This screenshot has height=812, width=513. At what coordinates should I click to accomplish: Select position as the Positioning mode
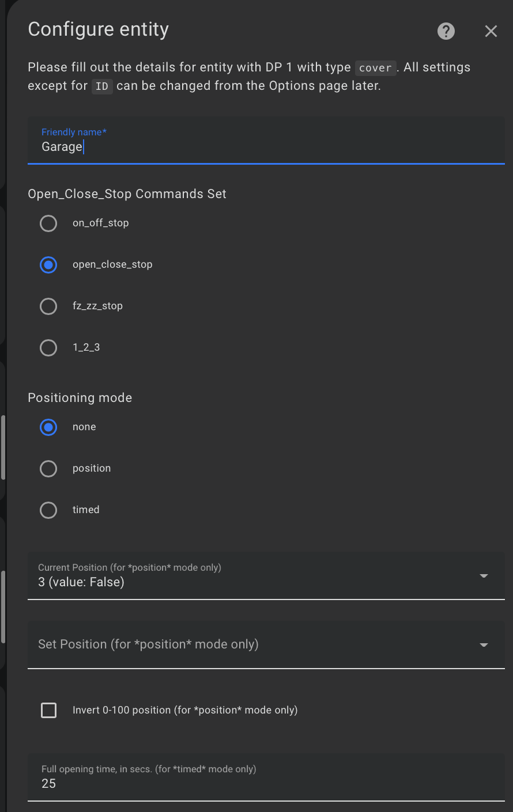click(x=48, y=468)
